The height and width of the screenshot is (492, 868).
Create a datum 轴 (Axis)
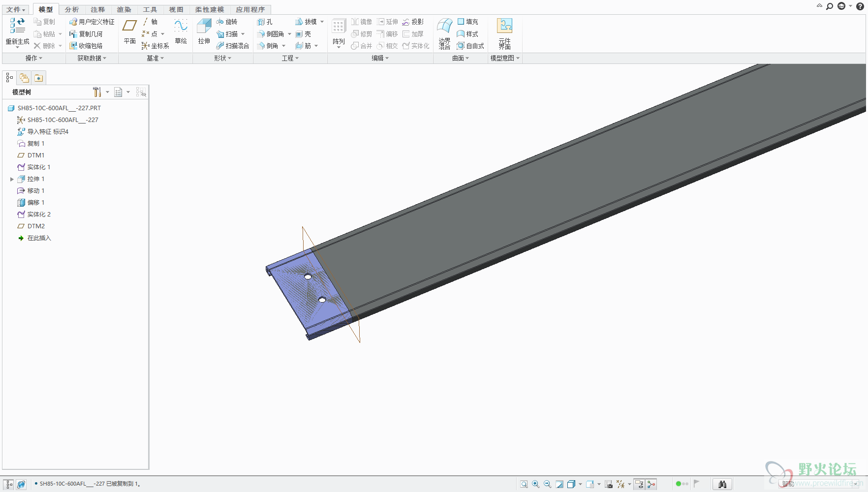pyautogui.click(x=150, y=22)
